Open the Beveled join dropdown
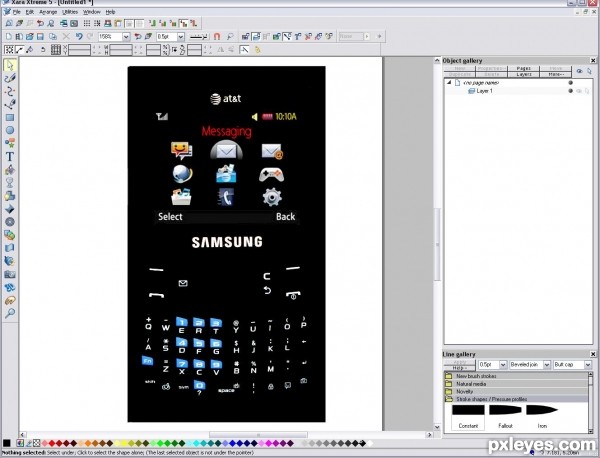 coord(546,365)
